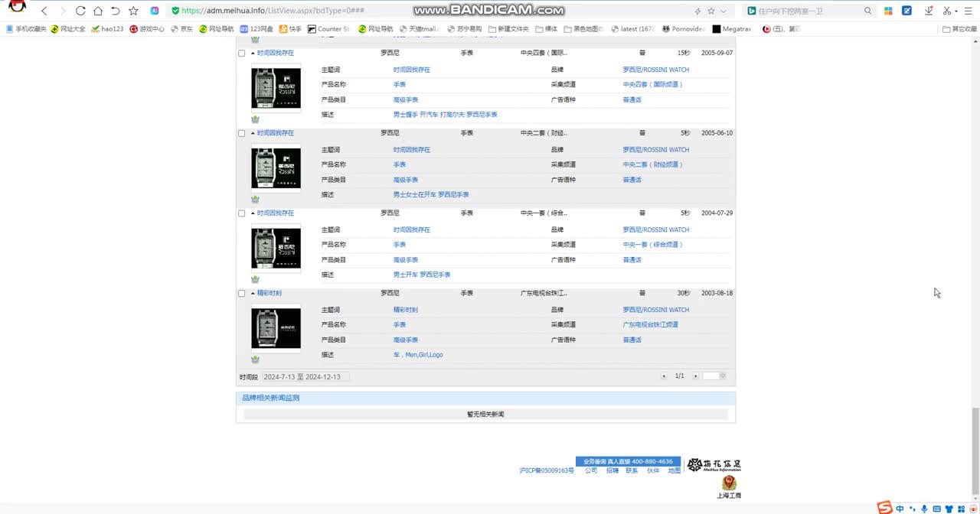
Task: Open the 123网盘 bookmark
Action: (x=256, y=29)
